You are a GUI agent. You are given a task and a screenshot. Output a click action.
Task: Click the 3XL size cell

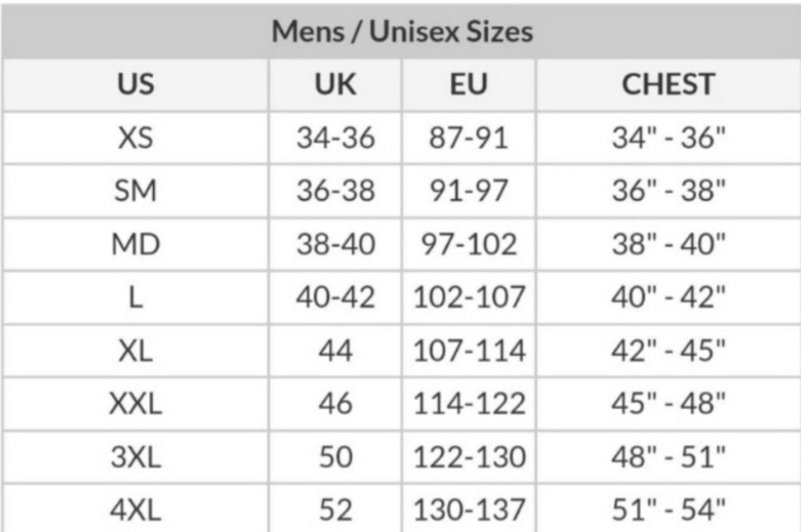point(136,457)
